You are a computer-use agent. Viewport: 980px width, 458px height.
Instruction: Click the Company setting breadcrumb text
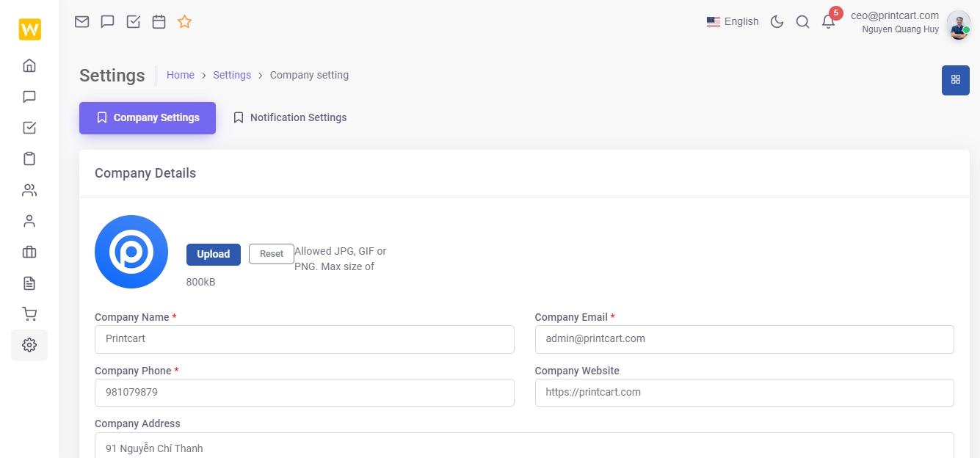[309, 75]
